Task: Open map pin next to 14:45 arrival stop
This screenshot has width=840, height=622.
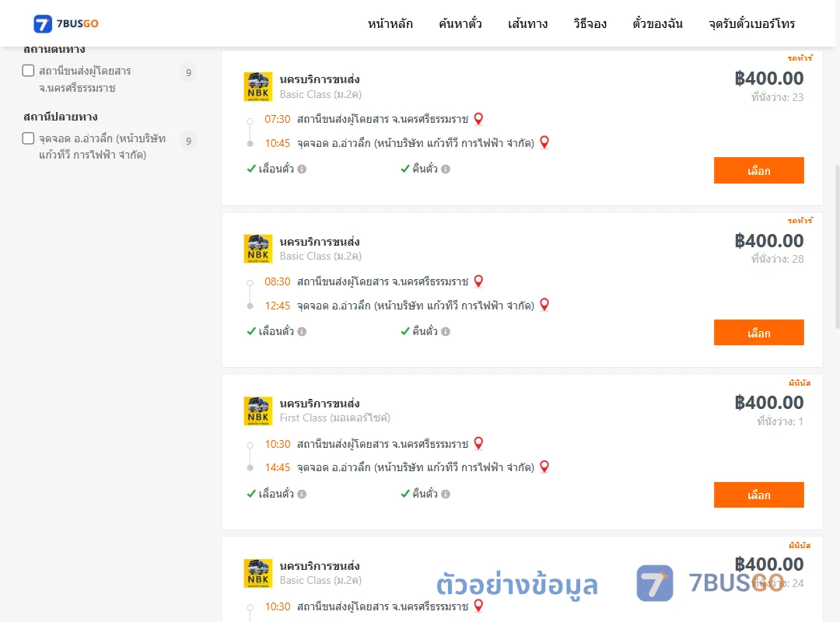Action: (x=544, y=466)
